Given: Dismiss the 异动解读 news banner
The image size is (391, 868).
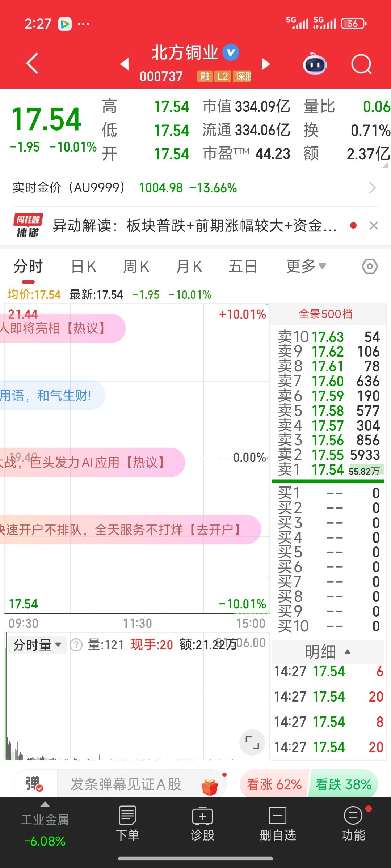Looking at the screenshot, I should pos(374,226).
